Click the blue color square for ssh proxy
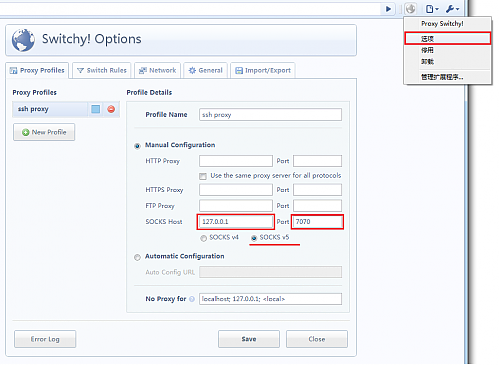The height and width of the screenshot is (366, 500). click(96, 109)
